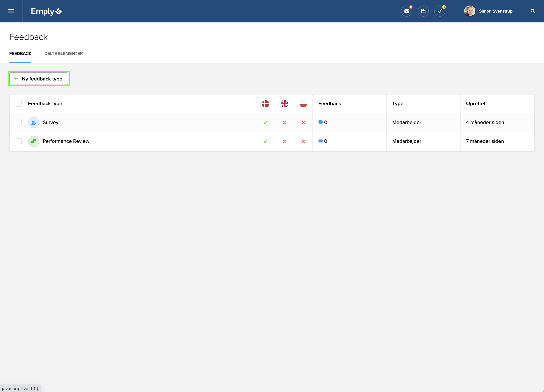The width and height of the screenshot is (544, 392).
Task: Check the Performance Review row checkbox
Action: click(x=19, y=141)
